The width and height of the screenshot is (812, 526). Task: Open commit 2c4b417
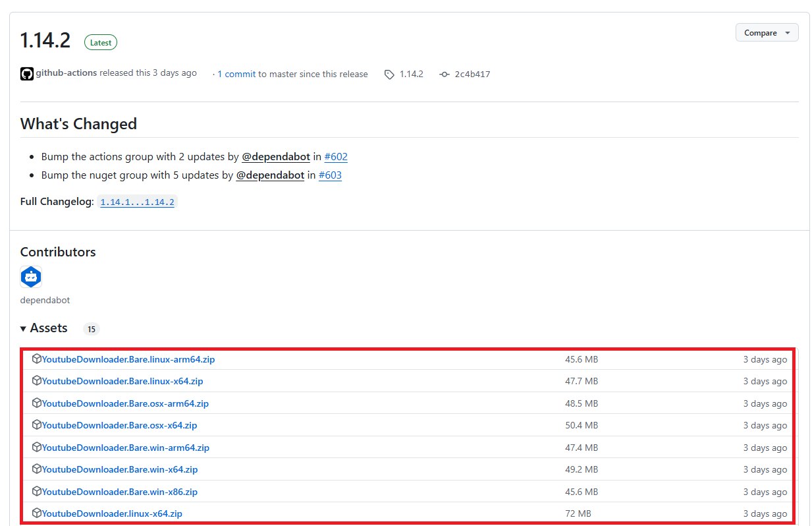click(x=472, y=74)
